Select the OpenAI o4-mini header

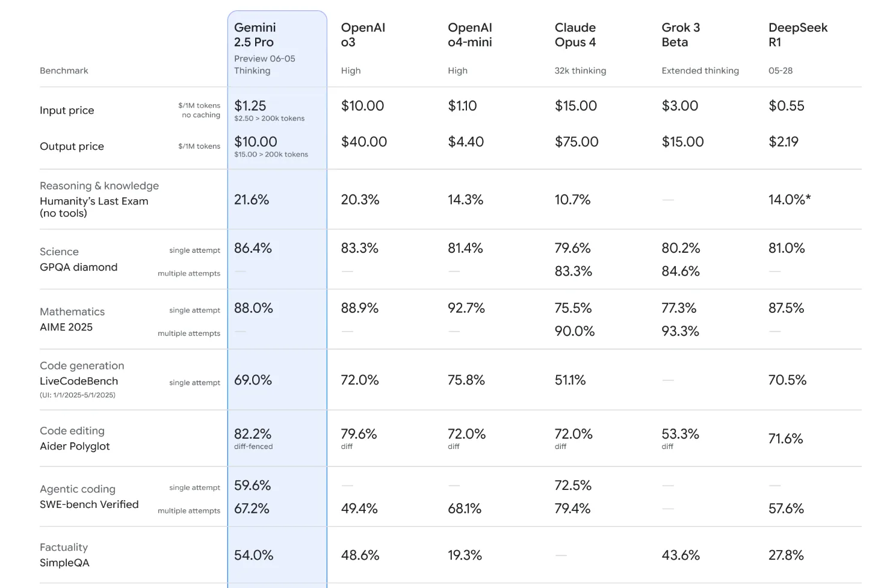click(x=470, y=35)
